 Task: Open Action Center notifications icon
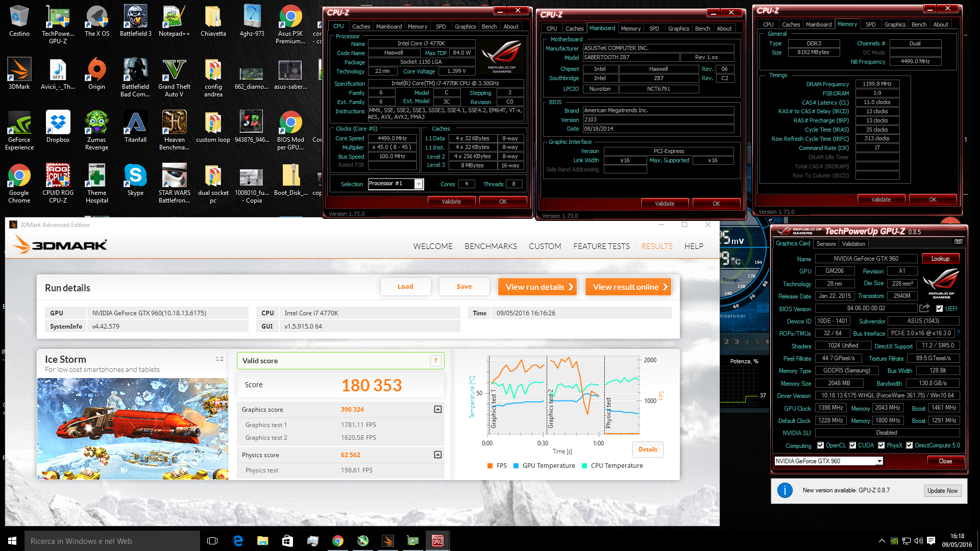[x=931, y=541]
